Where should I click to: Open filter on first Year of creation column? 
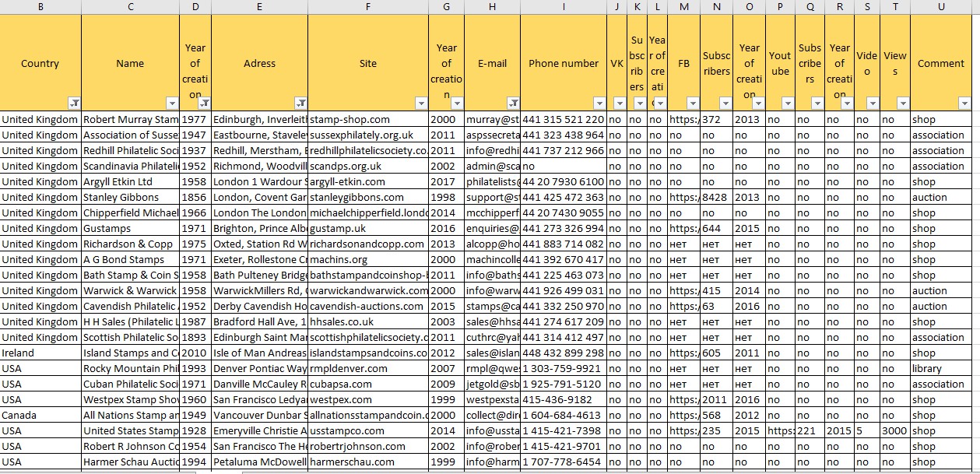tap(204, 103)
